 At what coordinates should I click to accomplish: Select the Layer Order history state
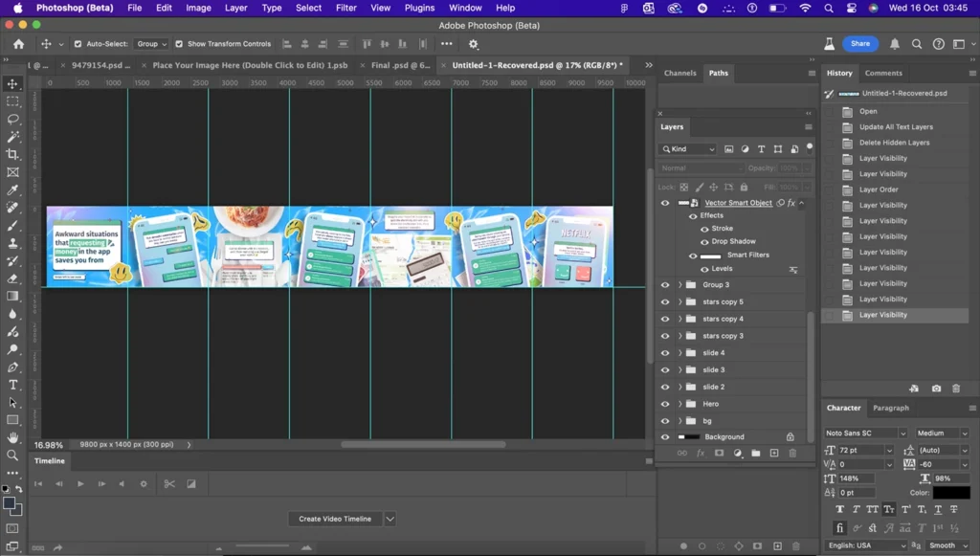878,189
